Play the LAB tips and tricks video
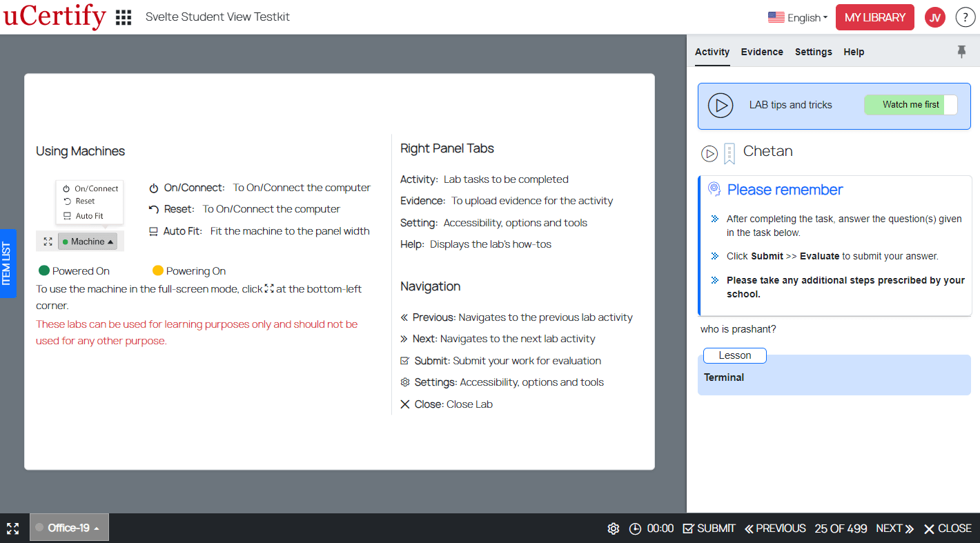The image size is (980, 543). click(721, 106)
